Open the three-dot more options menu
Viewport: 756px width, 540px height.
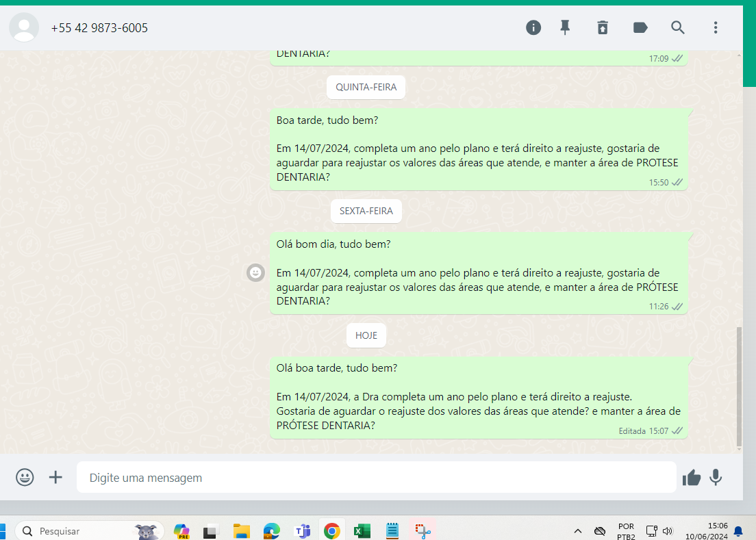coord(716,27)
